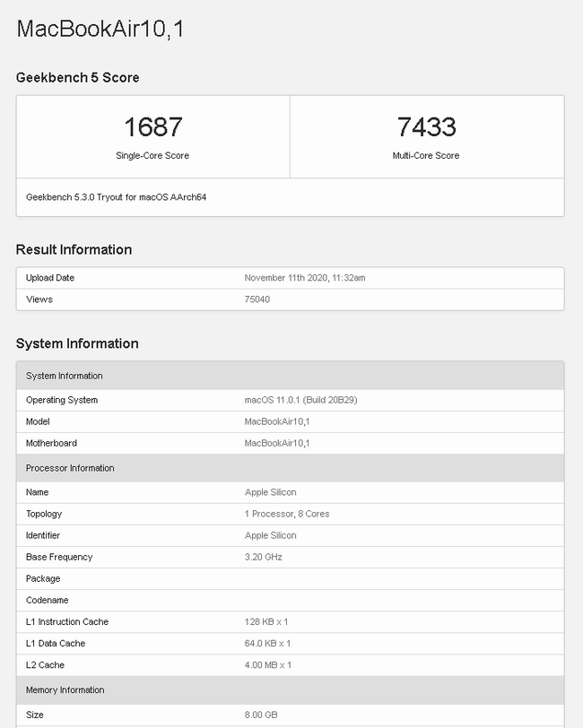Click the Base Frequency row label
The width and height of the screenshot is (583, 728).
point(59,557)
